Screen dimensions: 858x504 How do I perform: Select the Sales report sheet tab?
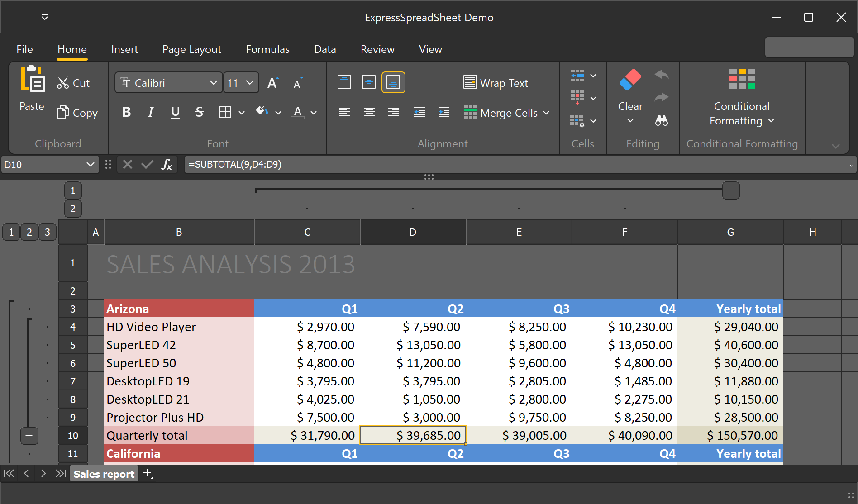(104, 474)
